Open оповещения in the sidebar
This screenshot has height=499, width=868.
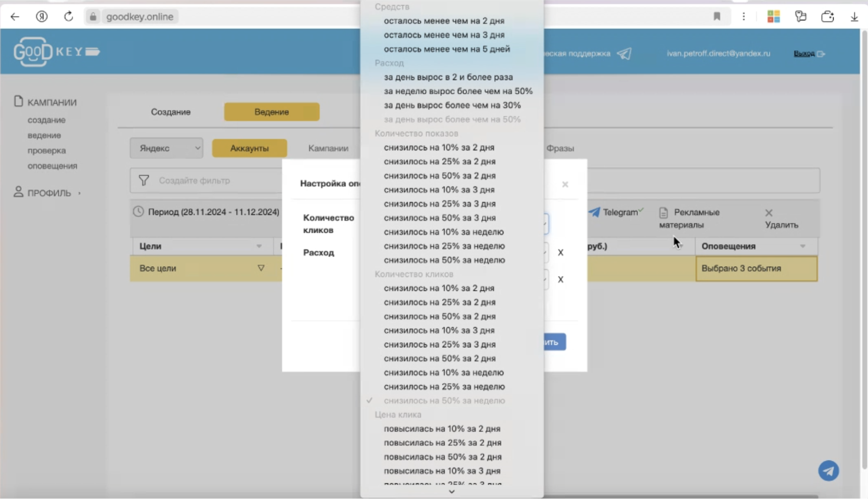tap(52, 166)
